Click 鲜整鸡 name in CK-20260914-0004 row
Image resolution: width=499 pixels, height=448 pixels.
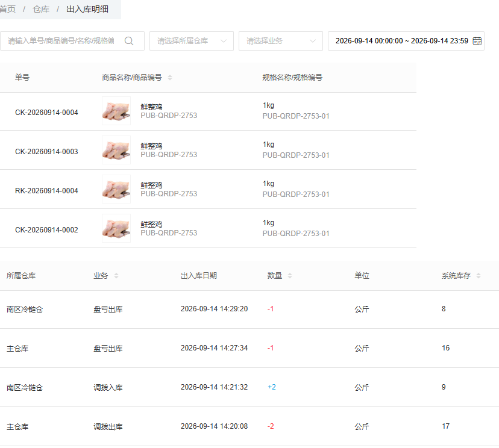pos(151,107)
